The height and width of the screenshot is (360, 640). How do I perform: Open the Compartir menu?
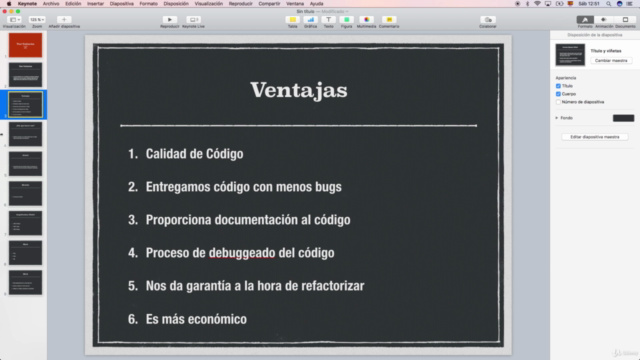[x=269, y=4]
